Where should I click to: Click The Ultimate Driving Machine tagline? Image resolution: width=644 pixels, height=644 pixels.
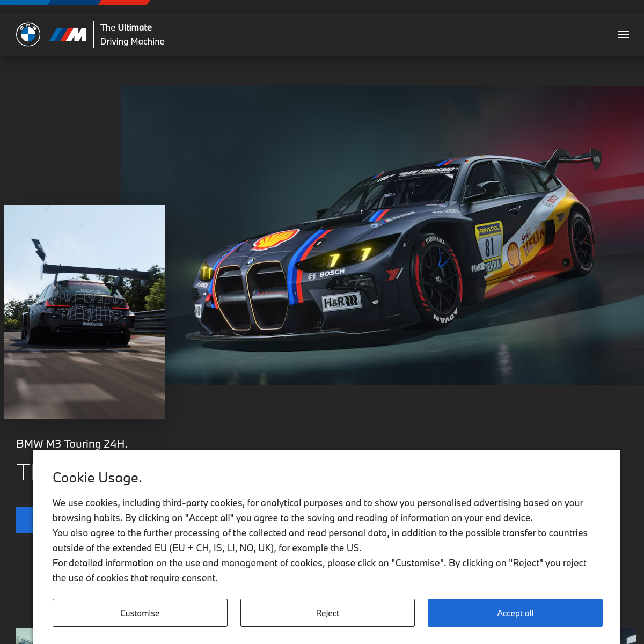(132, 34)
